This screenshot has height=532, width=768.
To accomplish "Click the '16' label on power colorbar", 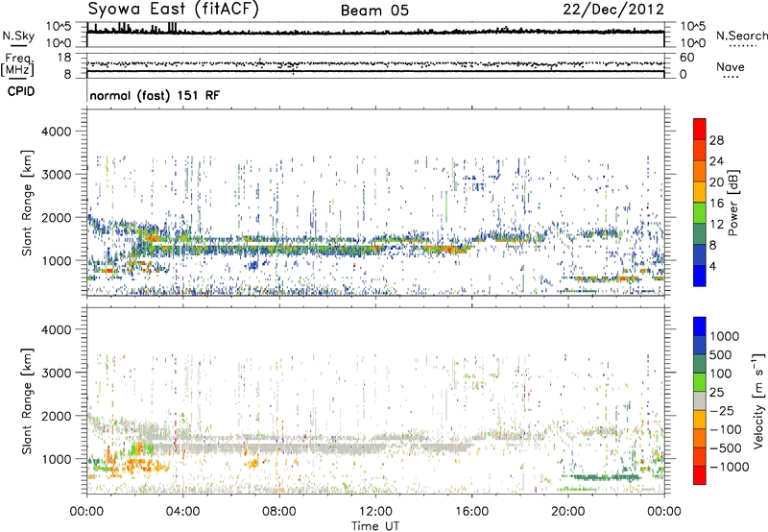I will (716, 204).
